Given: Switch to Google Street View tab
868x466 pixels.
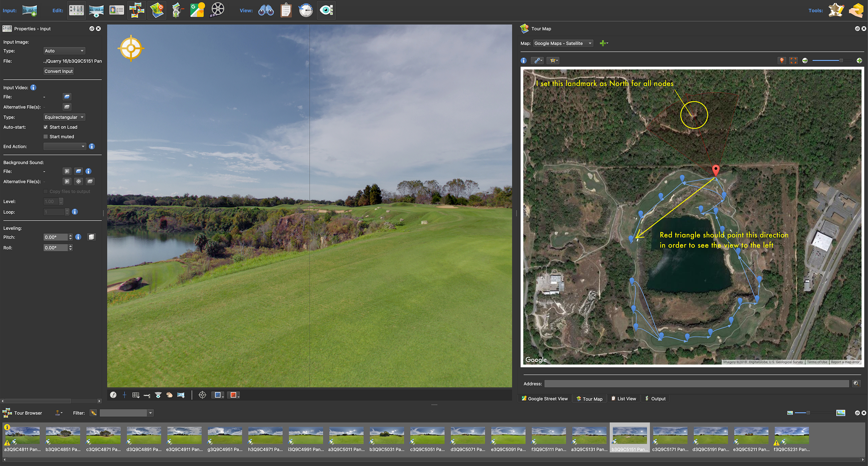Looking at the screenshot, I should (544, 399).
